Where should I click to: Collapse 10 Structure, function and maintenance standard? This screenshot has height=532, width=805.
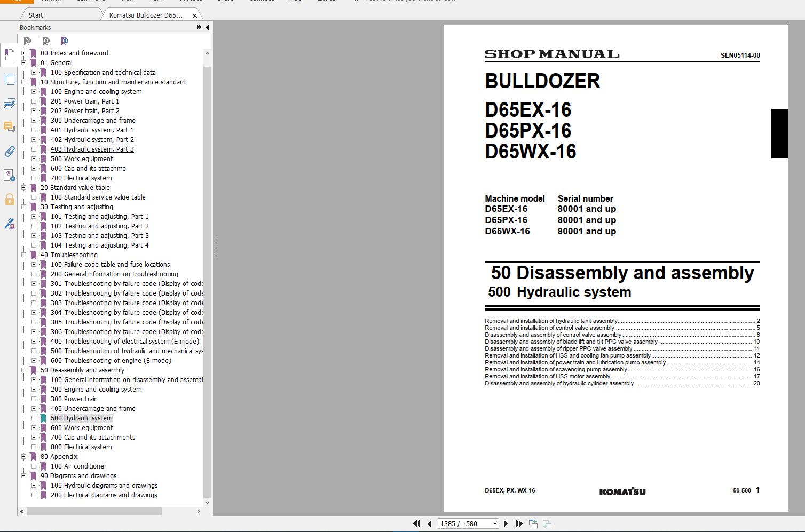pos(23,82)
